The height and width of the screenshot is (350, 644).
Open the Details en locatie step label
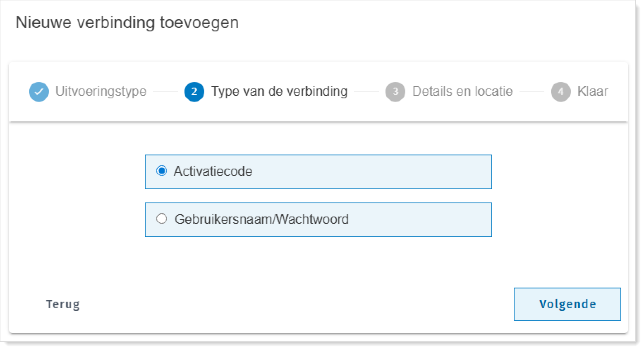point(462,91)
